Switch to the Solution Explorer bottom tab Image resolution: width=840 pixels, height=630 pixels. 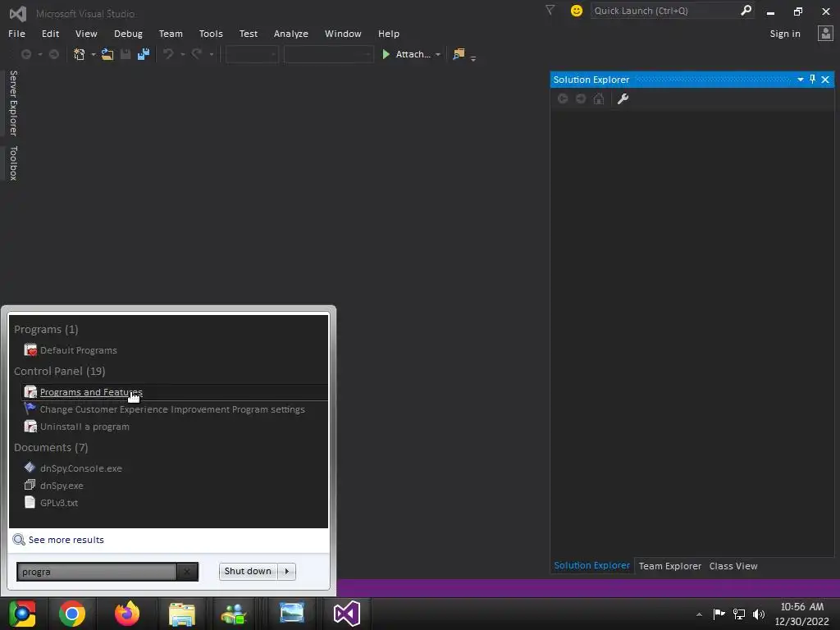point(592,566)
